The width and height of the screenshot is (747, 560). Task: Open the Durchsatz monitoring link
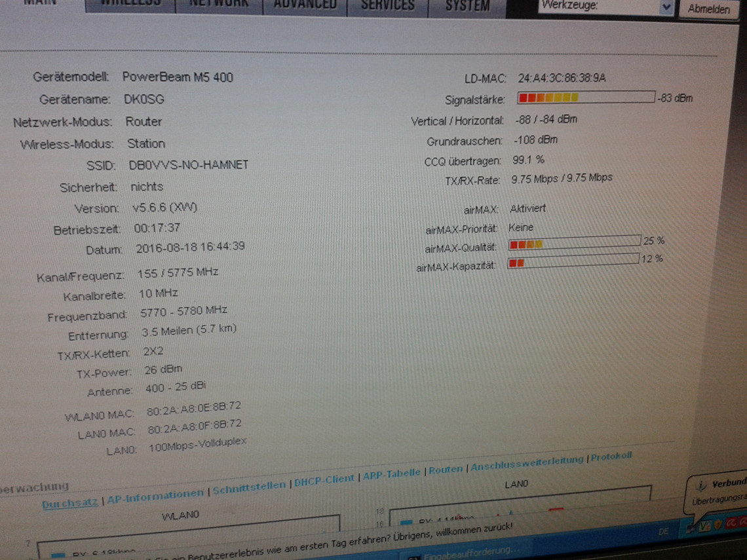(69, 503)
